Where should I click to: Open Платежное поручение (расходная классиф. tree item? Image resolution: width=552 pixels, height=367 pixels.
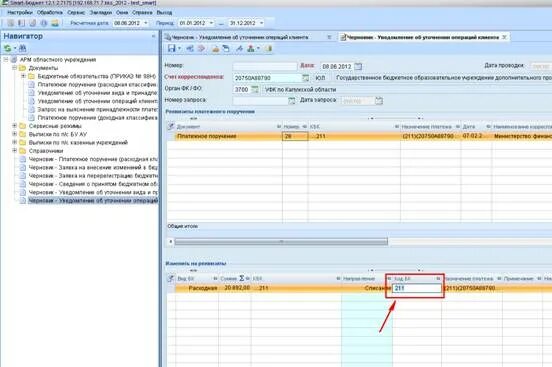point(97,85)
